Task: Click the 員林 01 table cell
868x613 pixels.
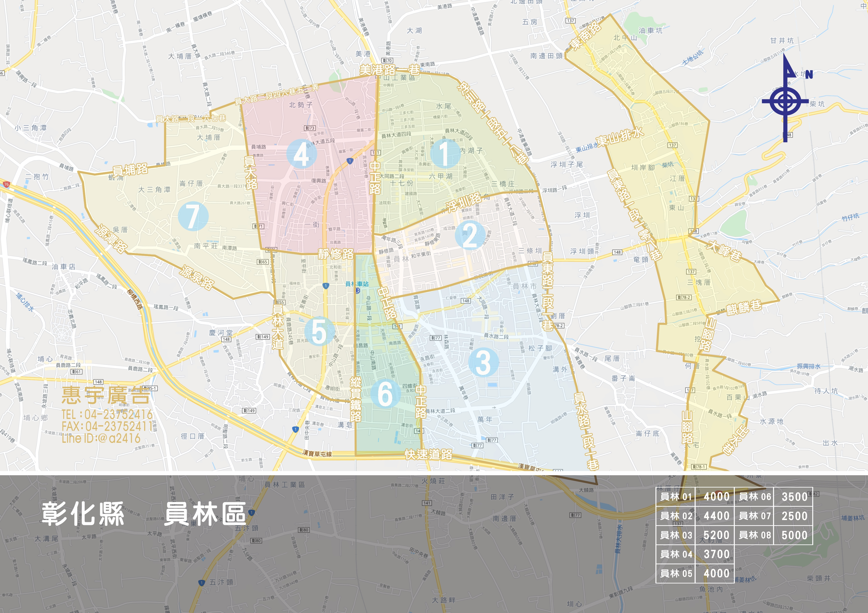Action: (676, 497)
